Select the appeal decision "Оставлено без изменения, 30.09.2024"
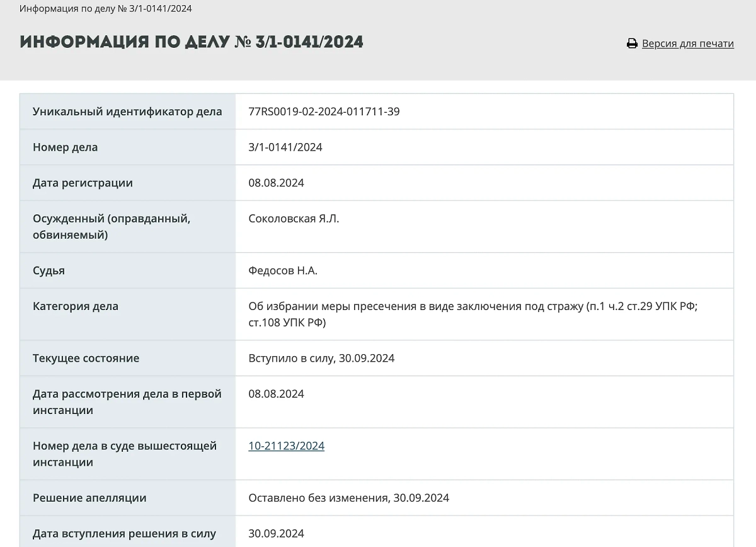Screen dimensions: 756x547 click(x=348, y=498)
